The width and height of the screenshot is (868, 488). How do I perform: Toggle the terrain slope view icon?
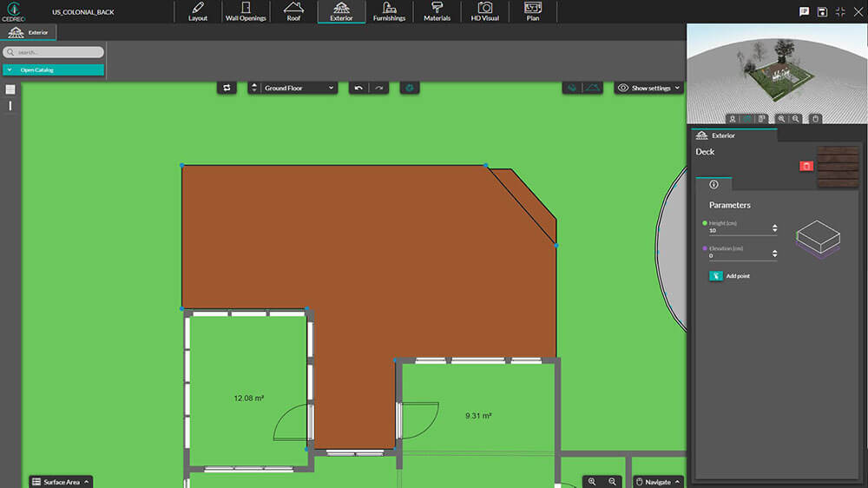pyautogui.click(x=593, y=88)
